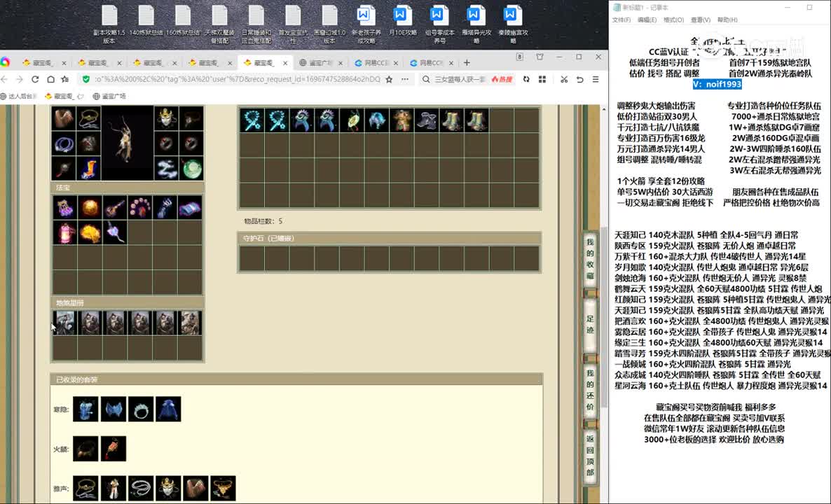831x504 pixels.
Task: Focus the browser search box
Action: [460, 79]
